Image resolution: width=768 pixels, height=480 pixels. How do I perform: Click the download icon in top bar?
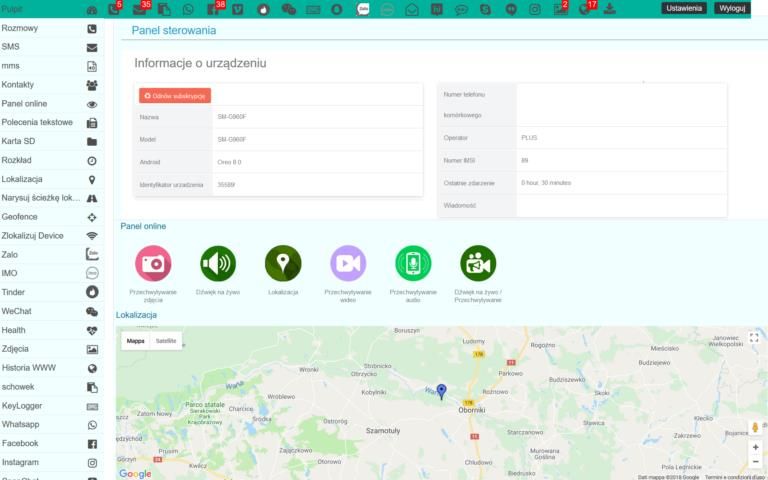point(609,9)
